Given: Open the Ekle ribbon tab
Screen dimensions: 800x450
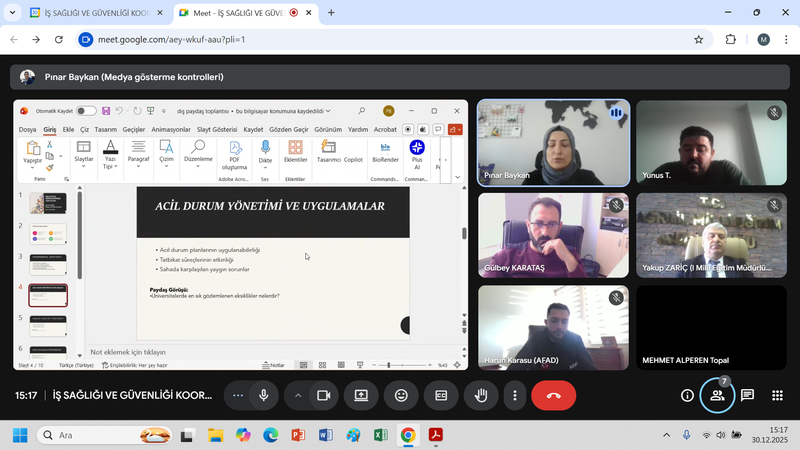Looking at the screenshot, I should (x=68, y=129).
